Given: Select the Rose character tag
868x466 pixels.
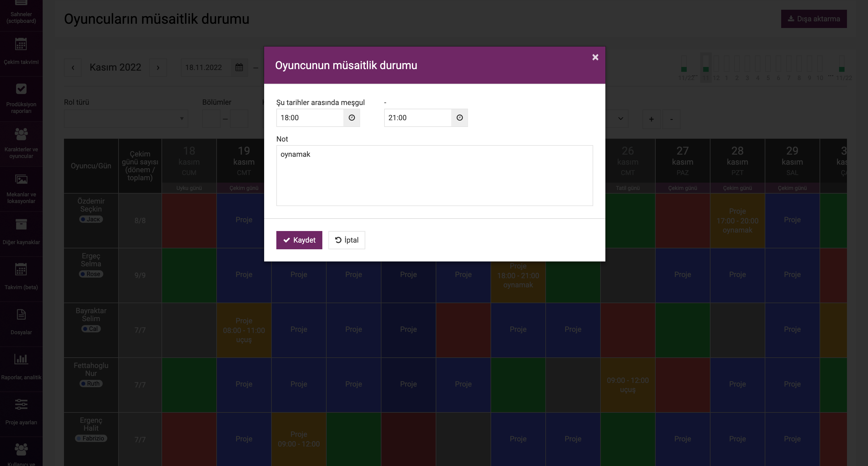Looking at the screenshot, I should point(91,274).
